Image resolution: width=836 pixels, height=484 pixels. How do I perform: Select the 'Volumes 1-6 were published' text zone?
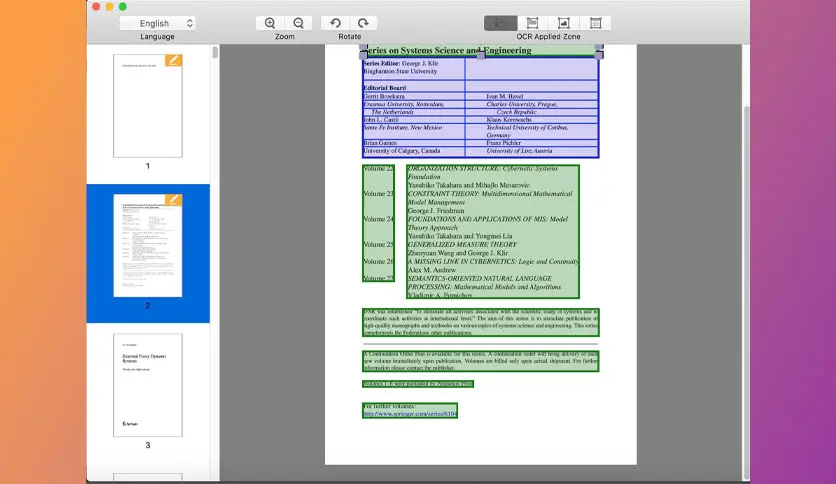point(417,384)
